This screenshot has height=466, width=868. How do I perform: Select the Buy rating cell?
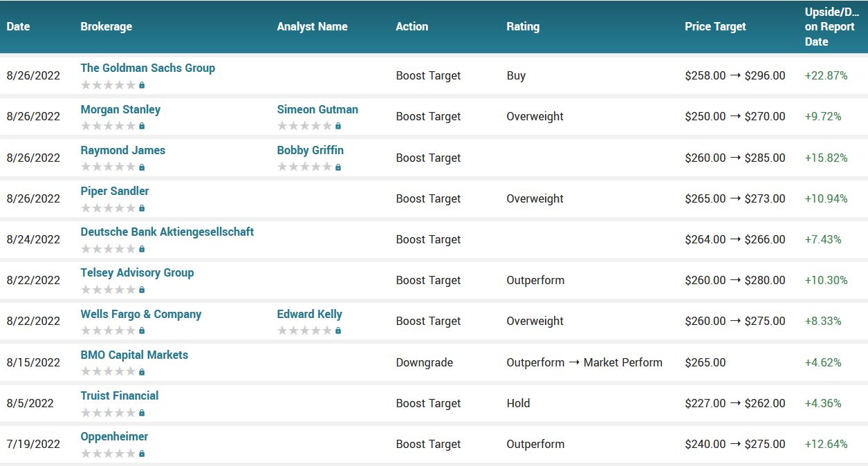517,75
